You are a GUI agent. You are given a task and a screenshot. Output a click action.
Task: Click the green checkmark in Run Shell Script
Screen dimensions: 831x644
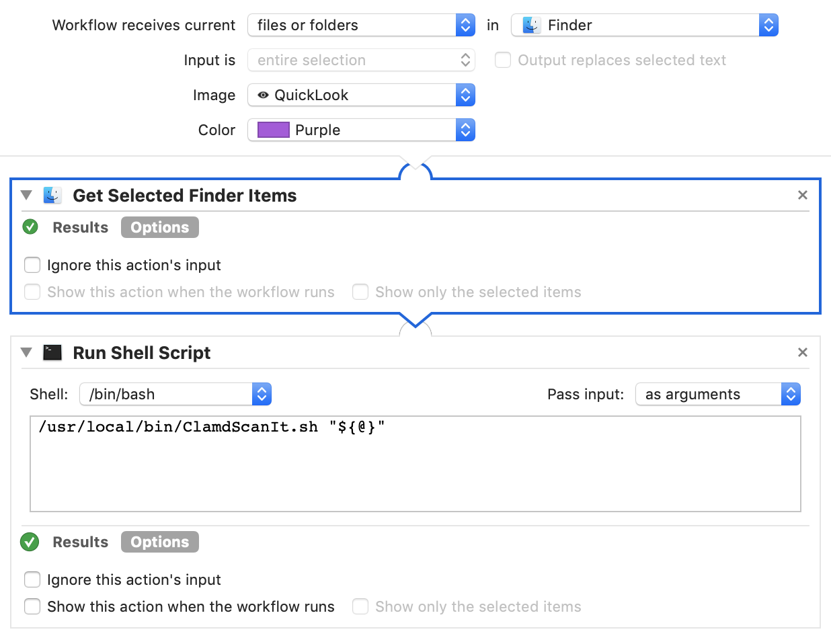tap(30, 542)
